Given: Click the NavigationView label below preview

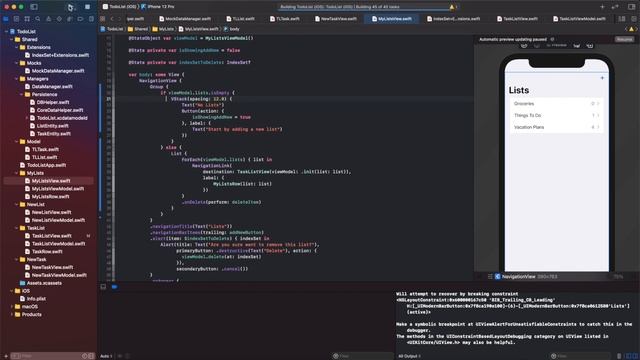Looking at the screenshot, I should tap(518, 277).
